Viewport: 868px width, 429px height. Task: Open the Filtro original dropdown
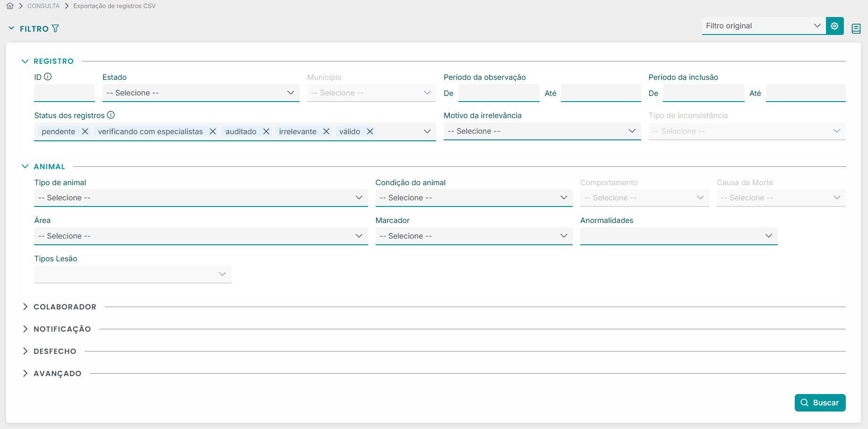[x=763, y=26]
